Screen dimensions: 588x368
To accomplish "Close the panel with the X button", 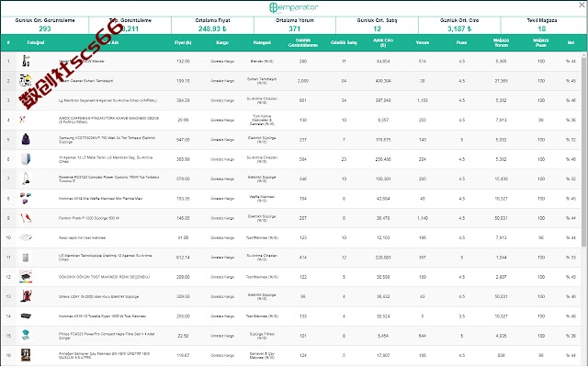I will 582,5.
